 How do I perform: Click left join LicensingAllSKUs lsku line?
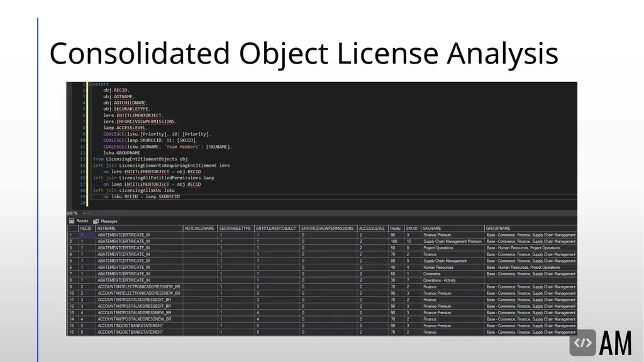coord(133,191)
